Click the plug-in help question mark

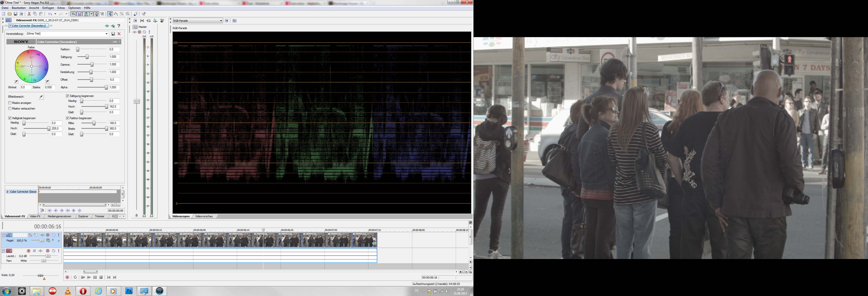pos(119,26)
